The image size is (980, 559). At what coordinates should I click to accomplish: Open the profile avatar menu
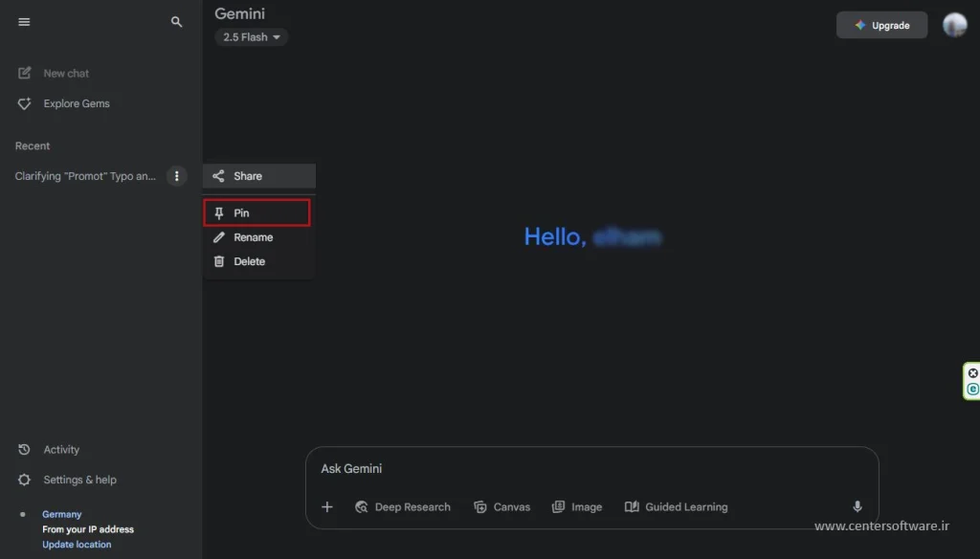(x=954, y=24)
